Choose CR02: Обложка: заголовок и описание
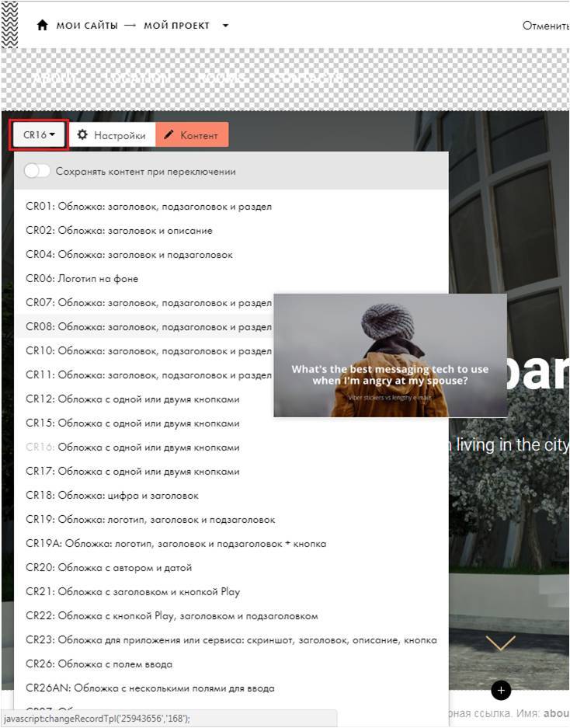This screenshot has height=728, width=570. [x=119, y=231]
